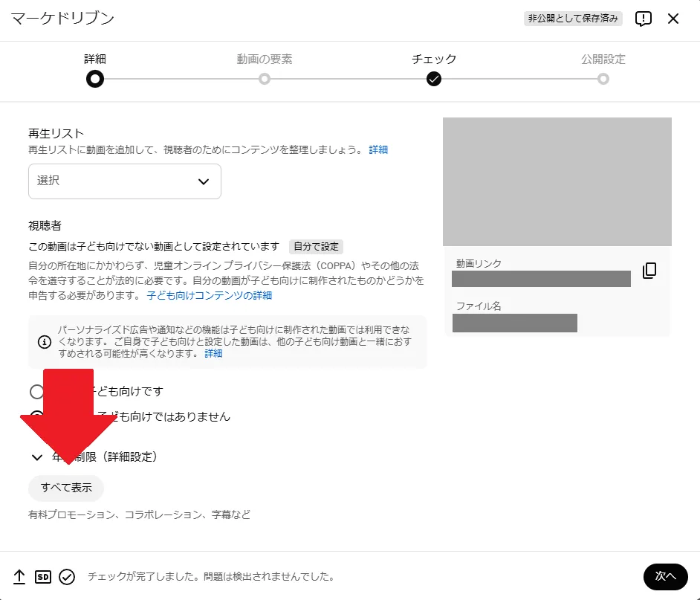Click the check-complete circle icon bottom left

click(x=68, y=577)
